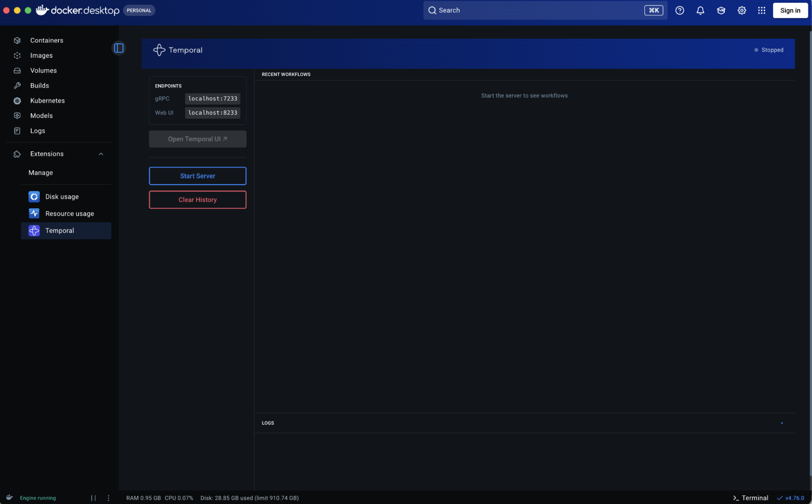Click Disk 28.85 GB used entry
Screen dimensions: 812x504
[250, 498]
